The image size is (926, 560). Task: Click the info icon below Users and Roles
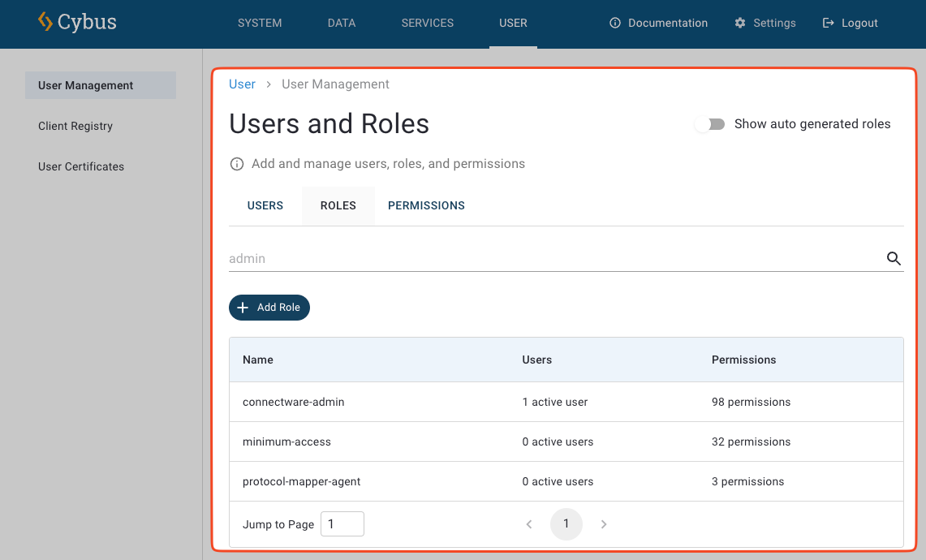tap(236, 163)
